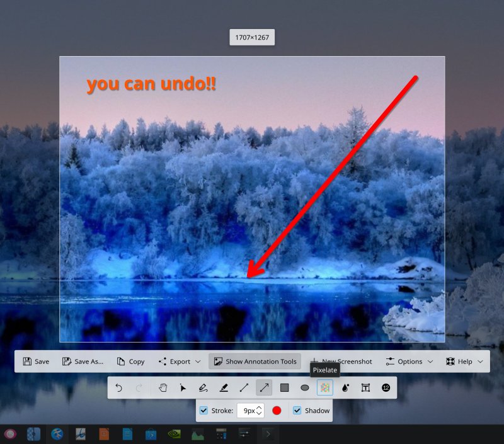Open the Export dropdown menu
Image resolution: width=504 pixels, height=444 pixels.
pos(180,361)
